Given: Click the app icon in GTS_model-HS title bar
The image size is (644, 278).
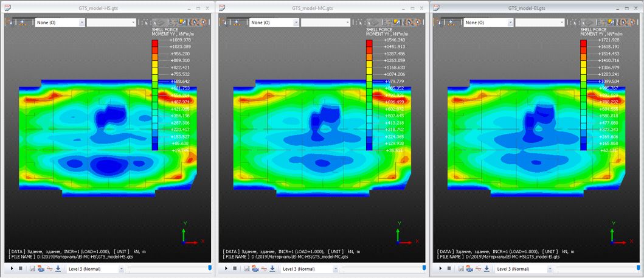Looking at the screenshot, I should click(x=7, y=7).
